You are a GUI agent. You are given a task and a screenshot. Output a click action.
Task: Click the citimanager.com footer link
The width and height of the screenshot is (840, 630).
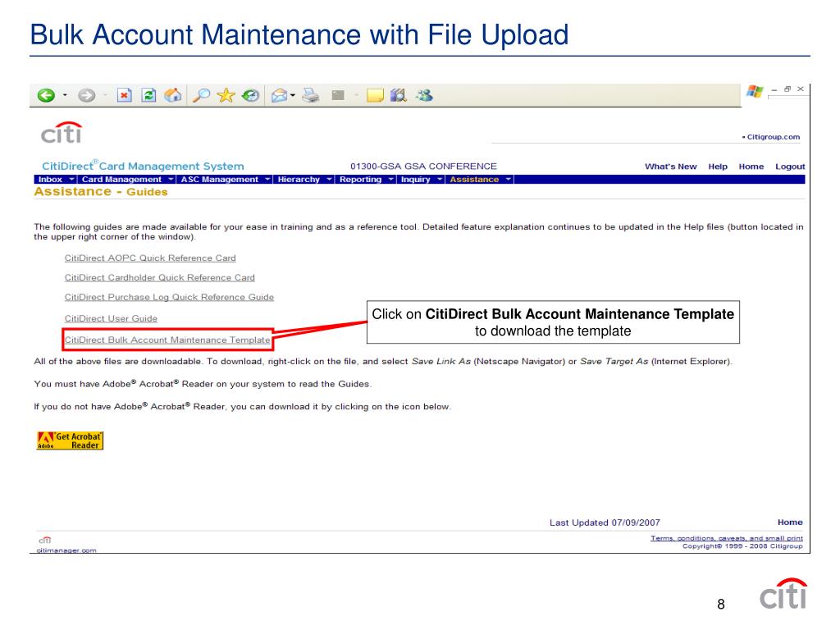click(66, 550)
